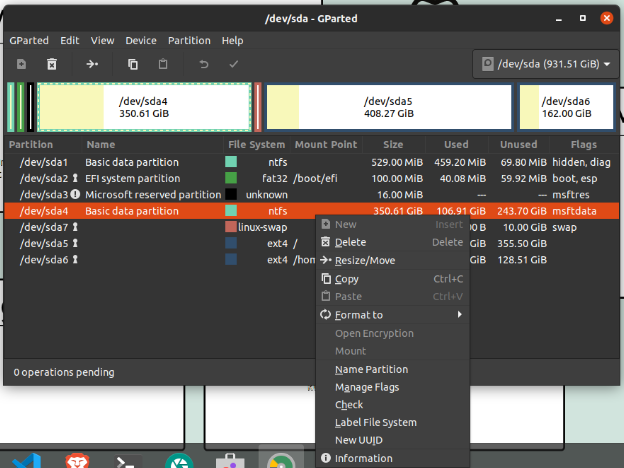Choose Label File System from context menu
The width and height of the screenshot is (624, 468).
coord(392,422)
